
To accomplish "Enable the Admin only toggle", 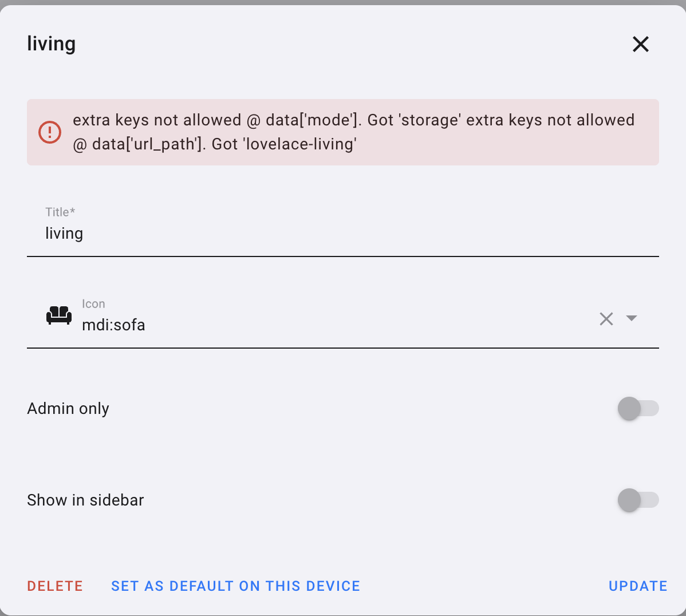I will pos(638,408).
